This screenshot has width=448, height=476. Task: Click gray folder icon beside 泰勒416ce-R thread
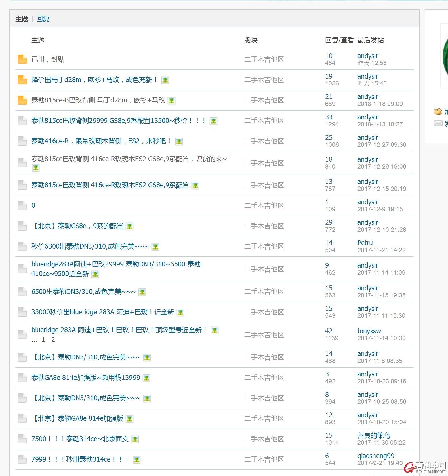click(x=22, y=141)
